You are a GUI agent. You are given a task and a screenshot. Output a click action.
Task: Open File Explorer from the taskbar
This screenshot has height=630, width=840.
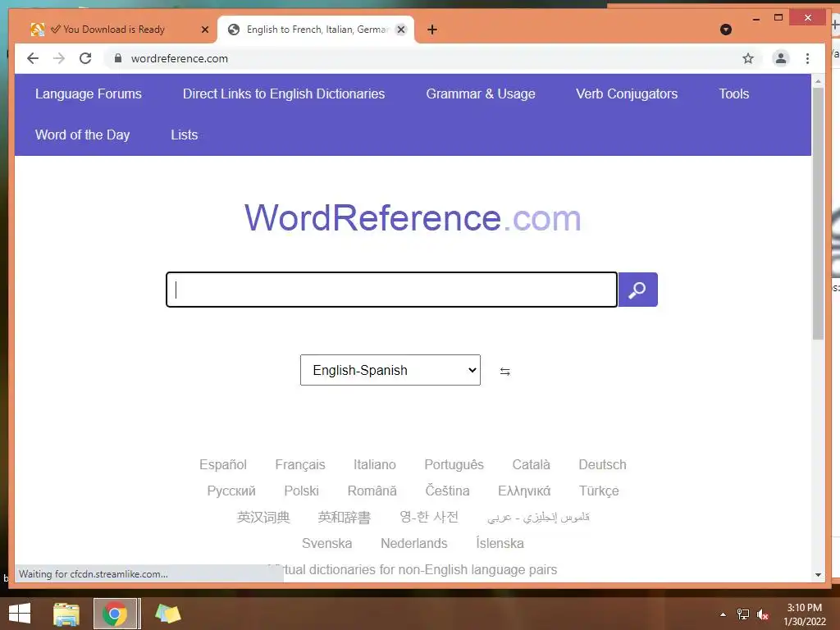(66, 614)
